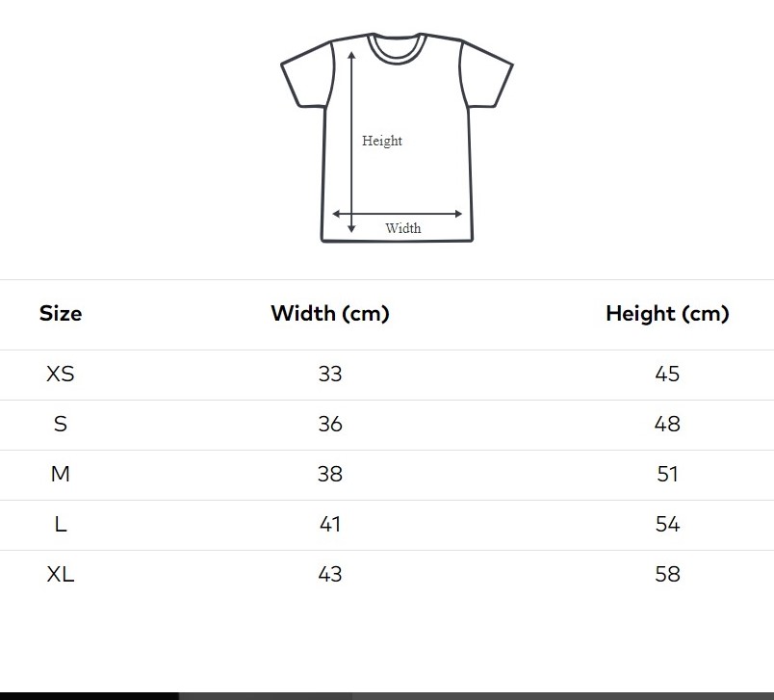Click the horizontal width arrow on the shirt
The image size is (774, 700).
click(x=398, y=214)
